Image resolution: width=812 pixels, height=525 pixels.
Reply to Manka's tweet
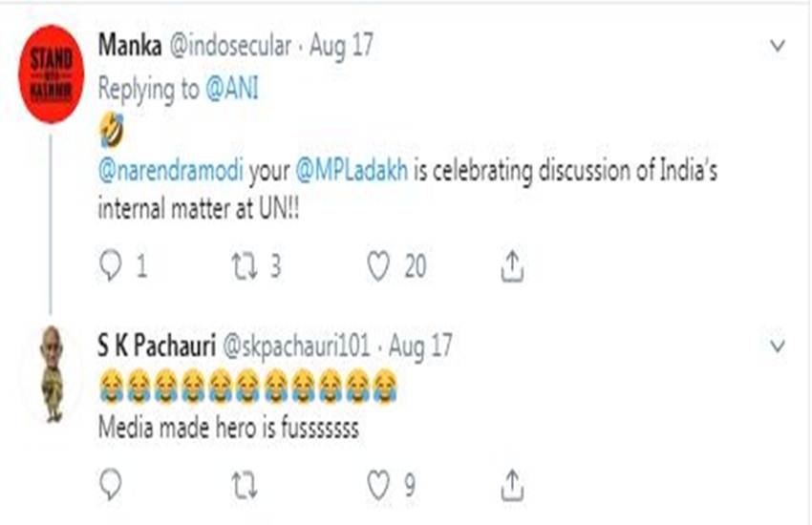[112, 267]
